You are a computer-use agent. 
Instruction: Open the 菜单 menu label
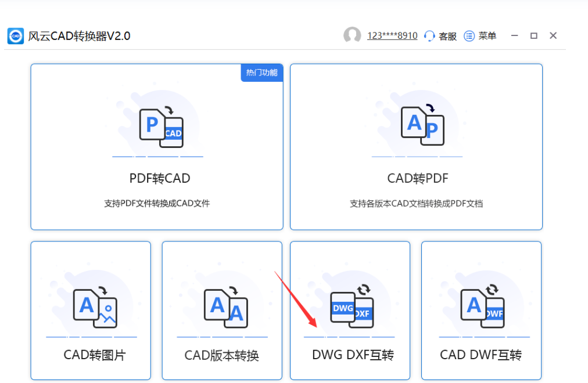point(487,35)
